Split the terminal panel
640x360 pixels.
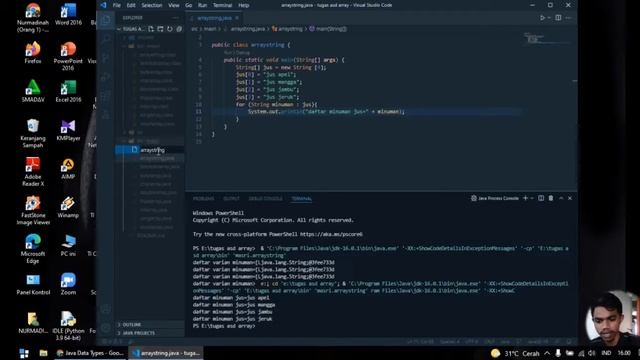541,198
